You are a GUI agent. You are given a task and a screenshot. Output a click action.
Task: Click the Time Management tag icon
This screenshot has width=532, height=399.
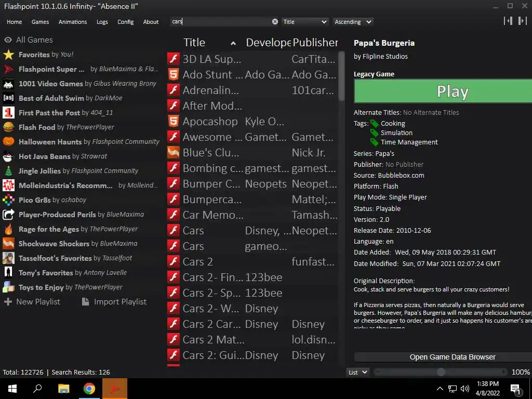tap(374, 142)
